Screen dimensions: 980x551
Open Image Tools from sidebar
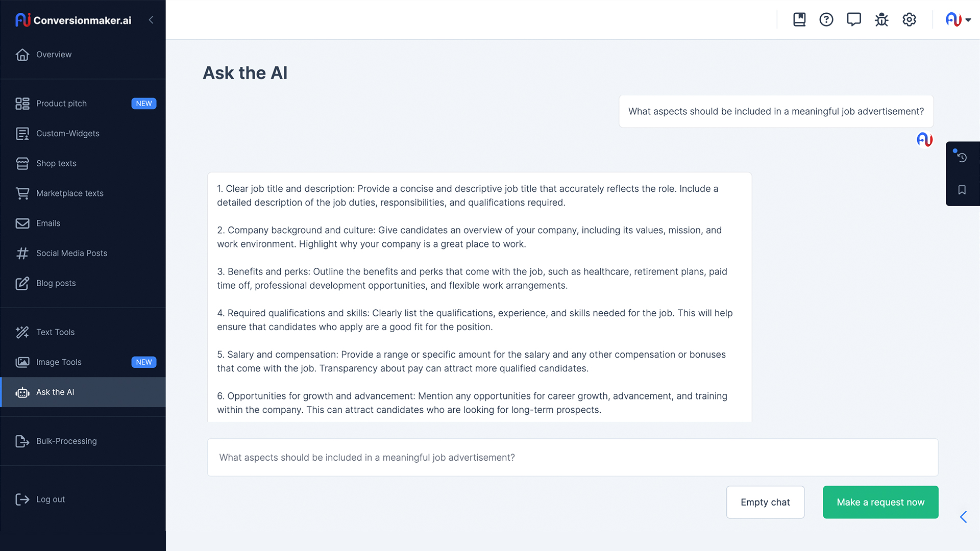(59, 362)
